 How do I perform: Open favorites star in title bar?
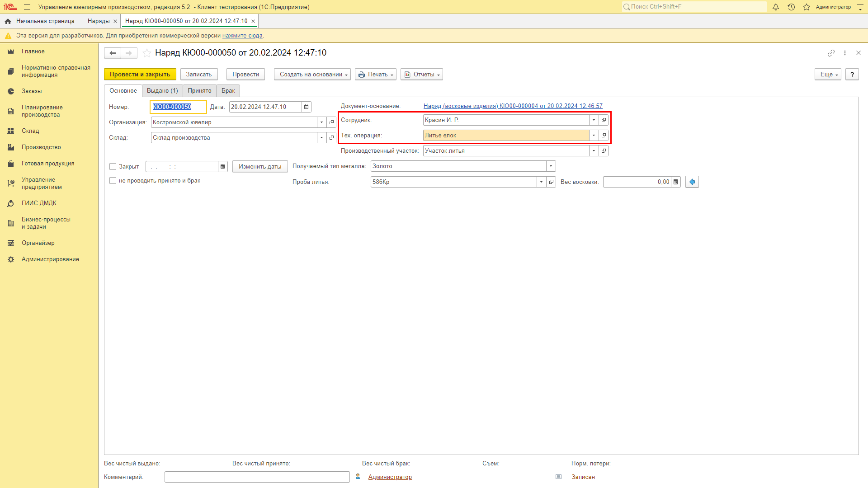coord(807,7)
